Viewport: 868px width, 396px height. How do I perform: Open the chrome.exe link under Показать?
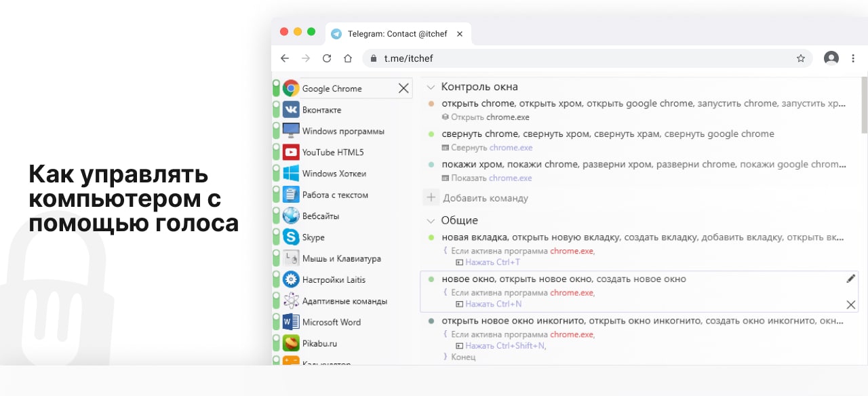[x=510, y=178]
